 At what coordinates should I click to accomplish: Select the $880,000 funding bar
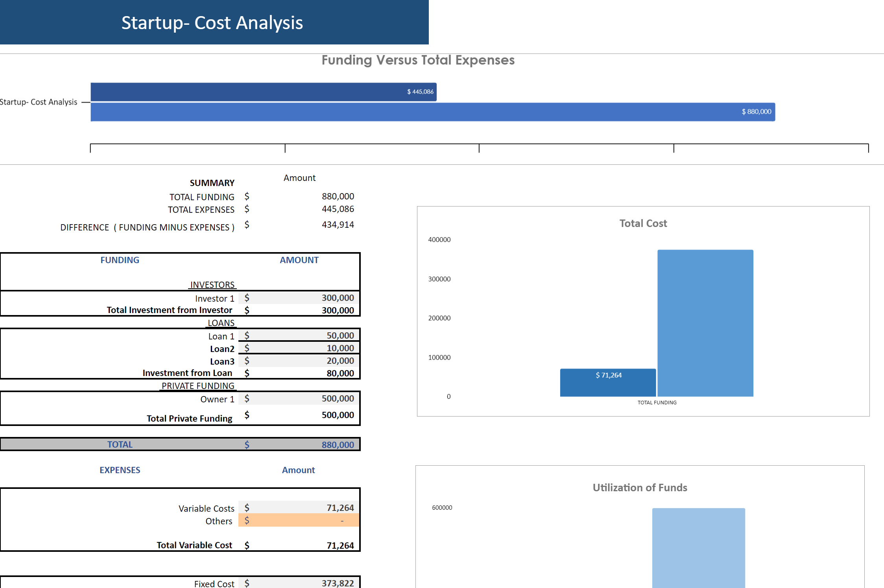pos(432,112)
